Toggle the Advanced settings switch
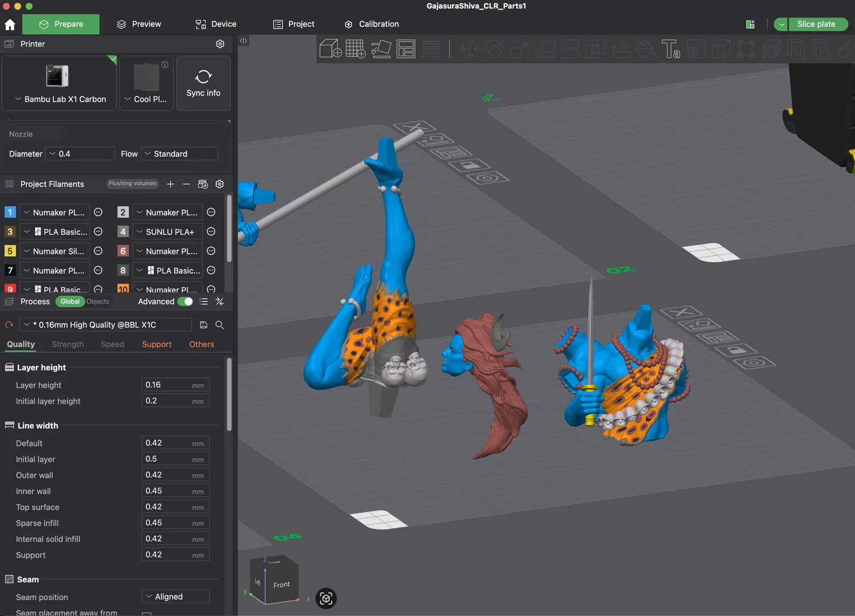Image resolution: width=855 pixels, height=616 pixels. click(x=185, y=301)
